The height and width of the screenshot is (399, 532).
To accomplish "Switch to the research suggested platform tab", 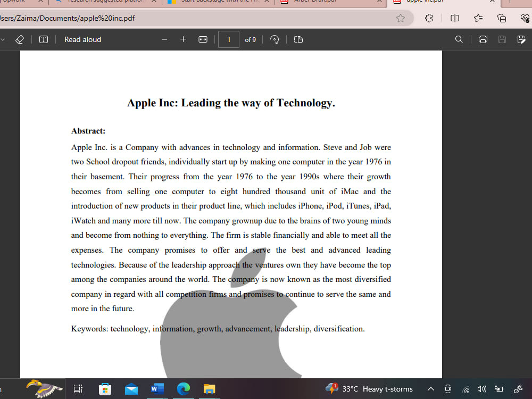I will tap(106, 2).
